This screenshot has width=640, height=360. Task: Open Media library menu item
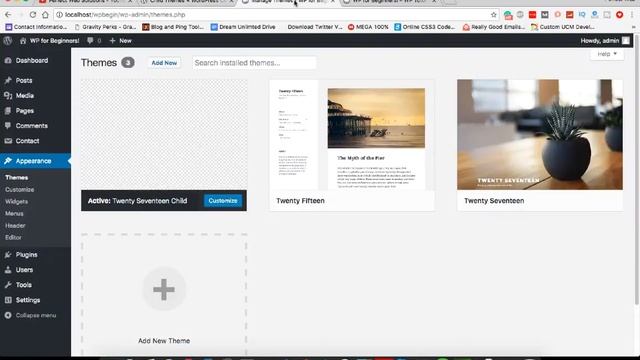pos(24,96)
